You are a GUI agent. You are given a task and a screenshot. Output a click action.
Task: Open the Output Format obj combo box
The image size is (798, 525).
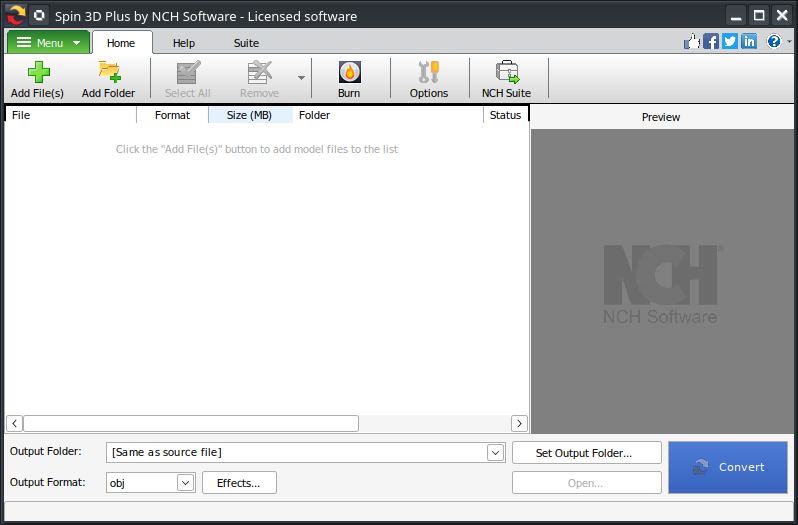pos(151,482)
